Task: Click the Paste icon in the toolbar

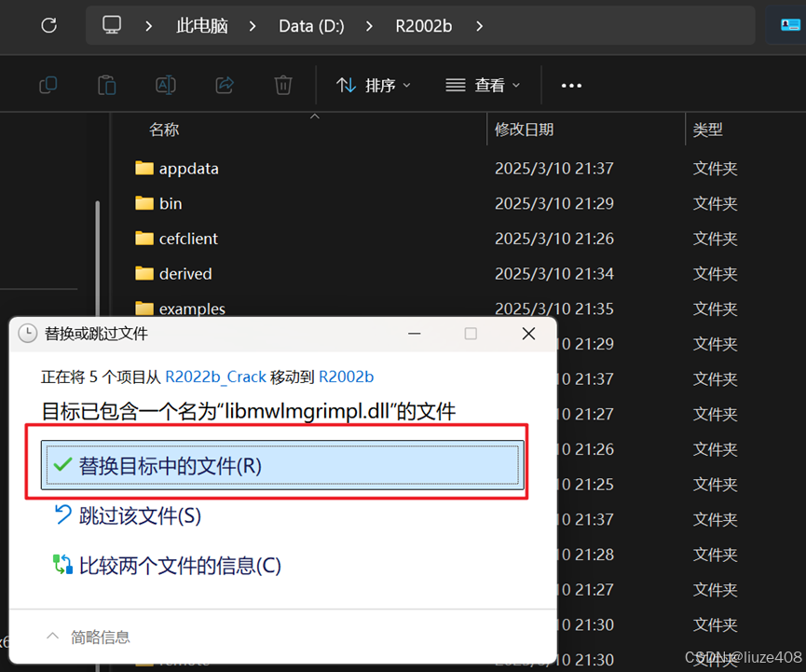Action: (106, 84)
